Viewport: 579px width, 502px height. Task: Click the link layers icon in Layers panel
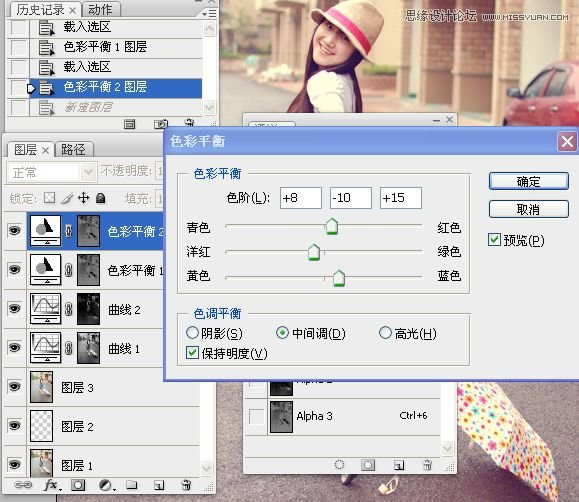click(x=23, y=485)
